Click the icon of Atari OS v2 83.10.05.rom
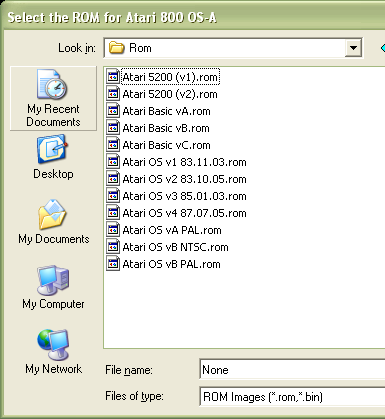Image resolution: width=385 pixels, height=419 pixels. coord(113,179)
